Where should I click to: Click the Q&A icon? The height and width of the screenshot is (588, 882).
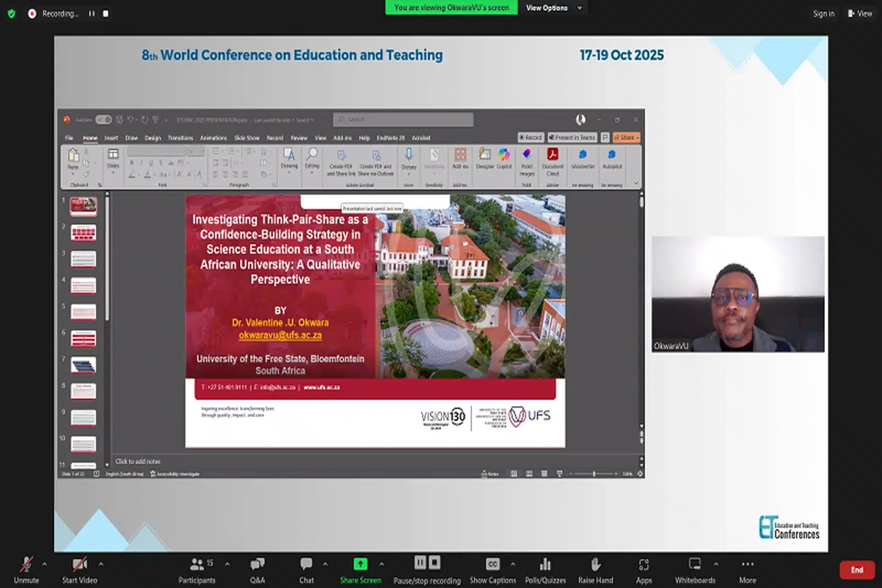(257, 565)
